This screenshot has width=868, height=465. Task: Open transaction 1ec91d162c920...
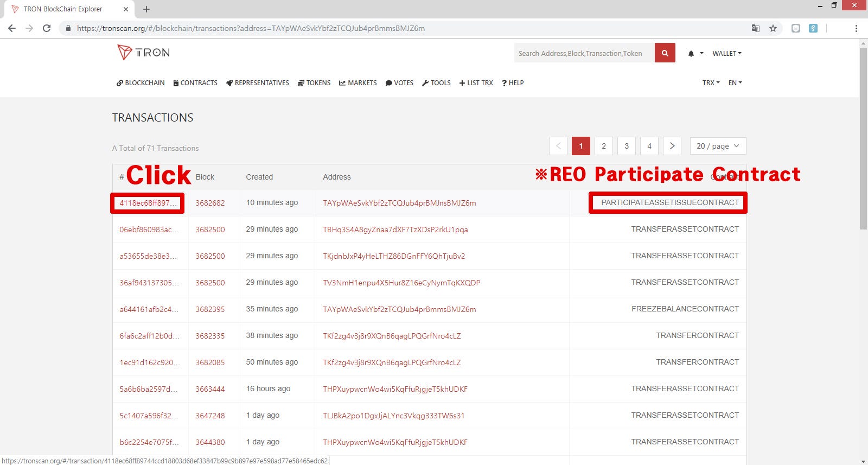[x=149, y=362]
